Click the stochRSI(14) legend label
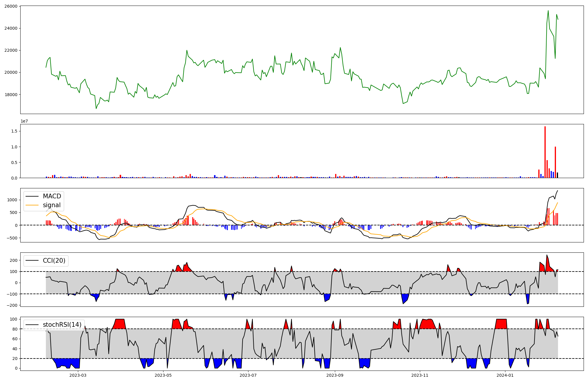Image resolution: width=588 pixels, height=382 pixels. [x=62, y=325]
